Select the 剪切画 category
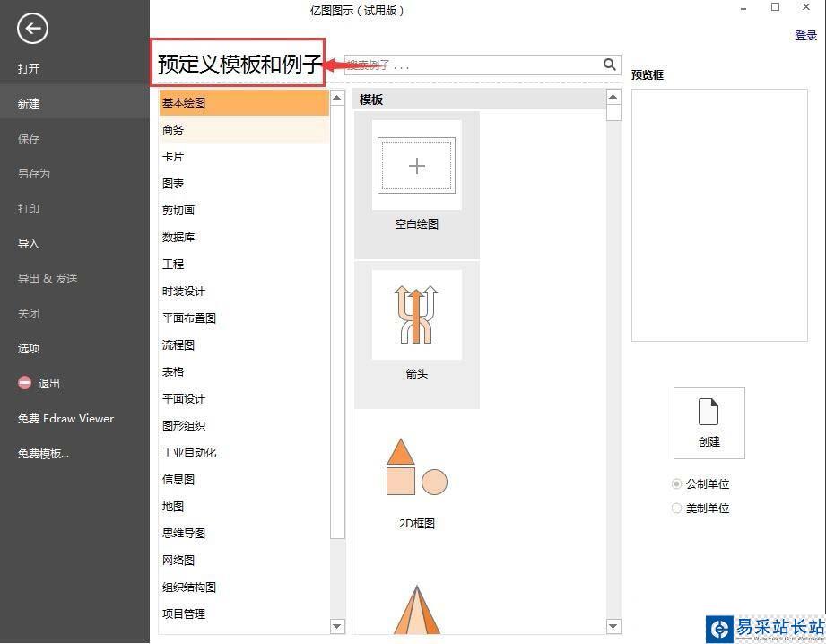The image size is (826, 644). pos(245,210)
